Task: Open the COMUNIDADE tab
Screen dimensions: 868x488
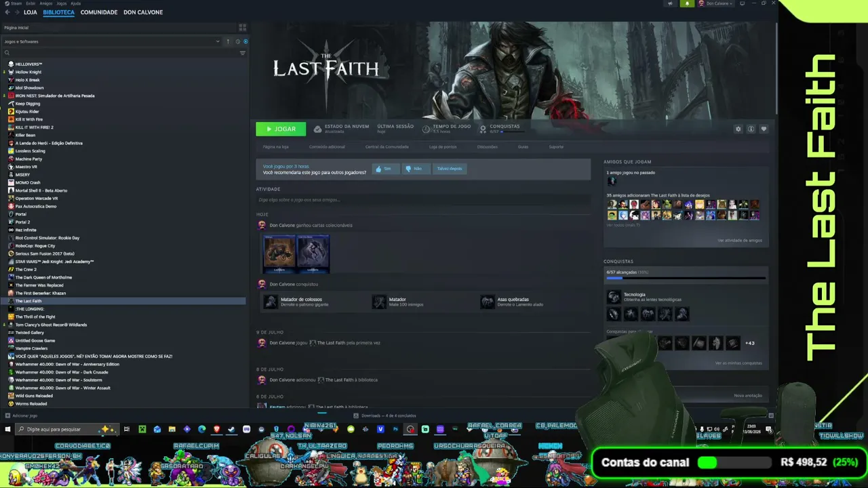Action: [99, 12]
